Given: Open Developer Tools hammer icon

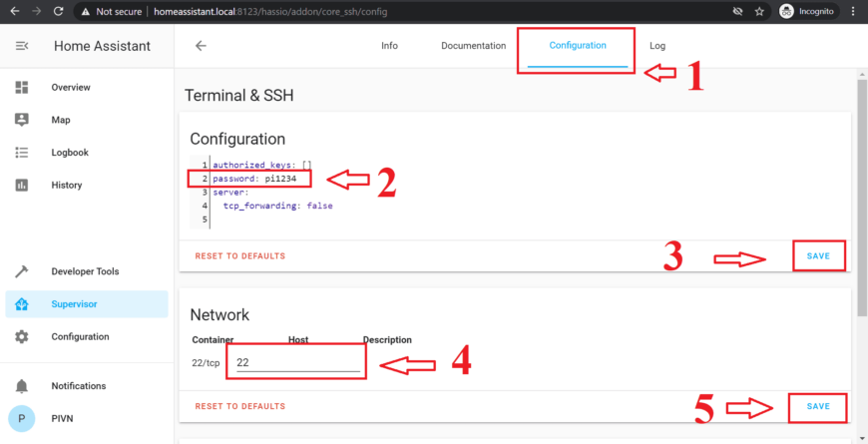Looking at the screenshot, I should 22,271.
